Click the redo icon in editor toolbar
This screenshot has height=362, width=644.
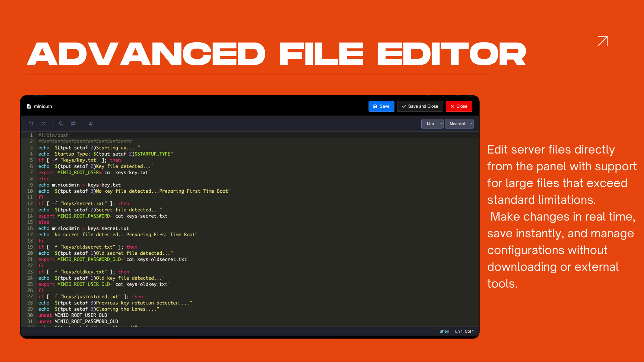[44, 124]
